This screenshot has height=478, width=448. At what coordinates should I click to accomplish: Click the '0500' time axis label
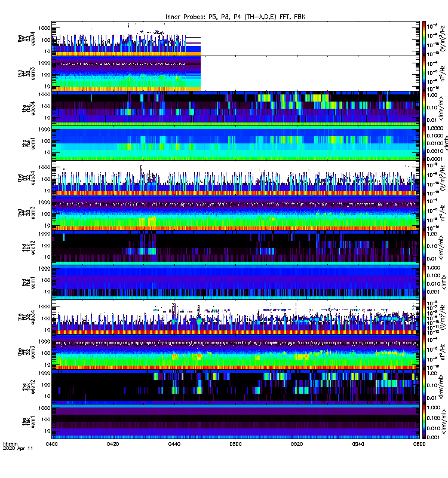coord(235,444)
